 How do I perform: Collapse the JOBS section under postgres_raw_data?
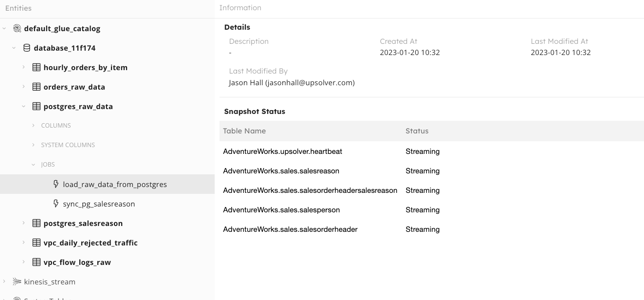(x=33, y=164)
